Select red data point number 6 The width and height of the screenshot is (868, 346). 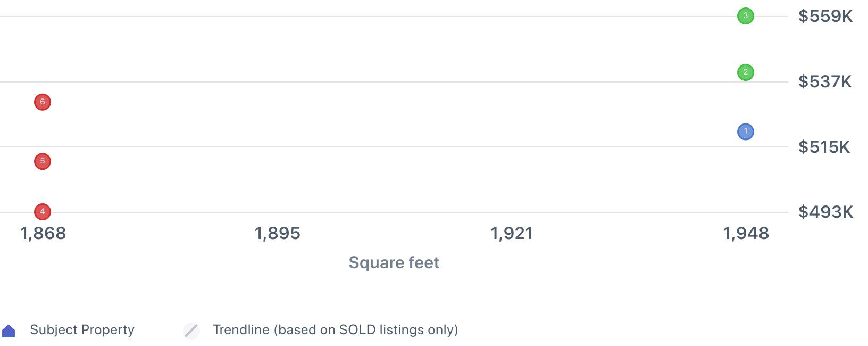pyautogui.click(x=43, y=102)
